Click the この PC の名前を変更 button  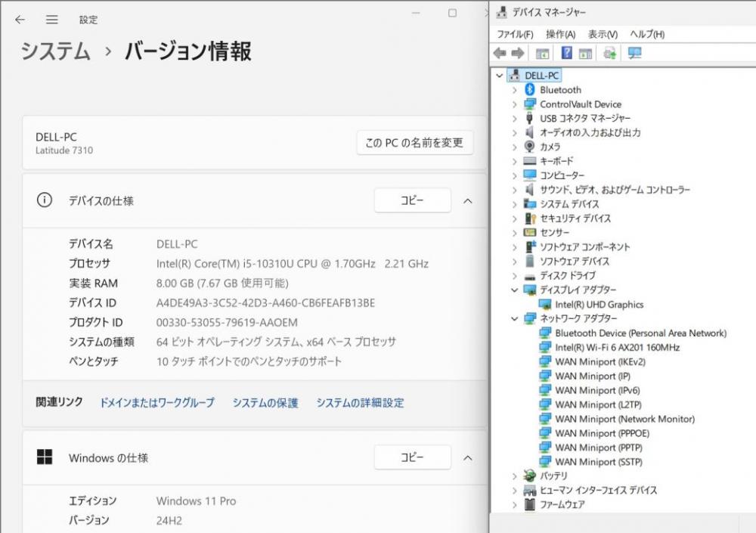(414, 143)
